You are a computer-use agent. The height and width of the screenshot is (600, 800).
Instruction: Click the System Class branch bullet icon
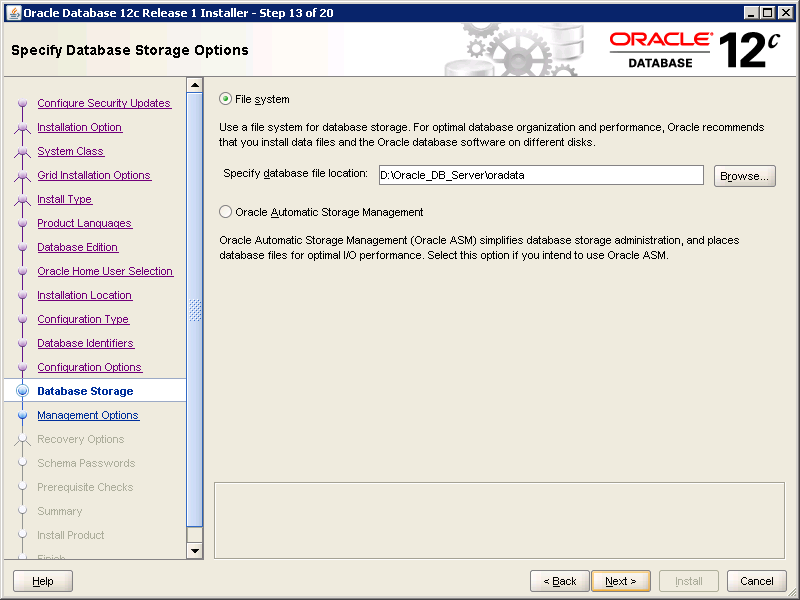pos(22,152)
